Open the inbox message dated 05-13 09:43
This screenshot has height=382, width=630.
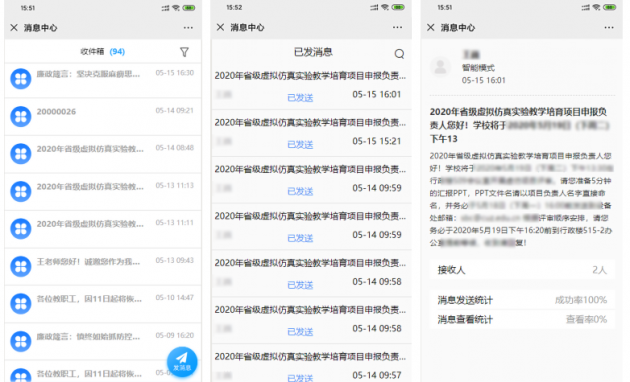pyautogui.click(x=103, y=267)
